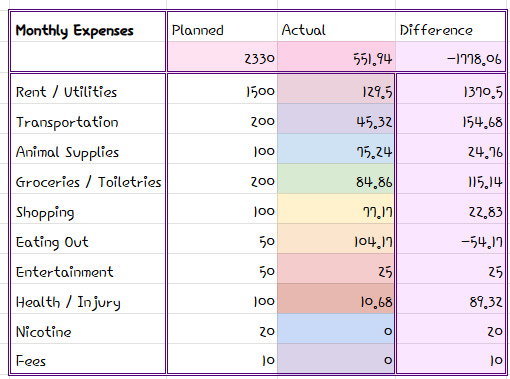Select Rent / Utilities planned value 1500
Viewport: 510px width, 379px height.
pos(222,89)
